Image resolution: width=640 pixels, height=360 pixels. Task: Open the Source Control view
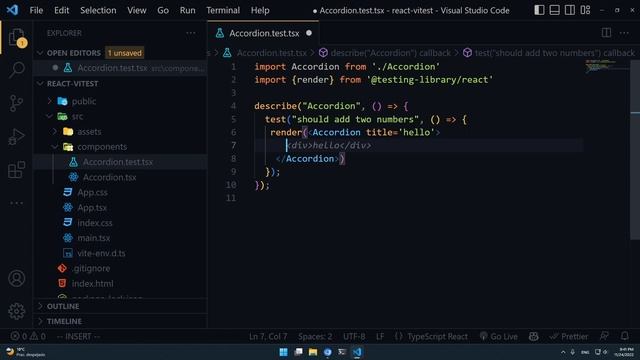pos(17,103)
